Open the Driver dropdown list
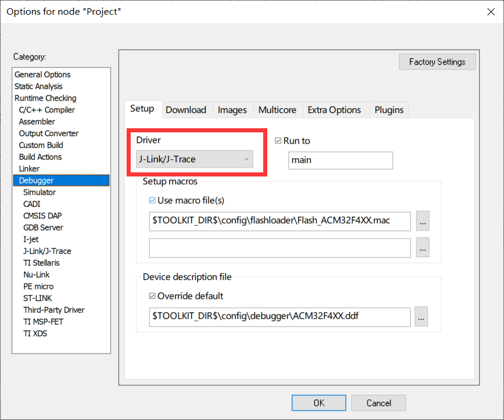 click(194, 159)
